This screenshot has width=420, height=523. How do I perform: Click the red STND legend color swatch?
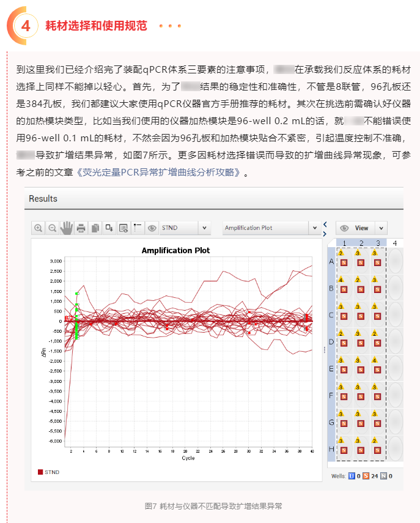[40, 472]
